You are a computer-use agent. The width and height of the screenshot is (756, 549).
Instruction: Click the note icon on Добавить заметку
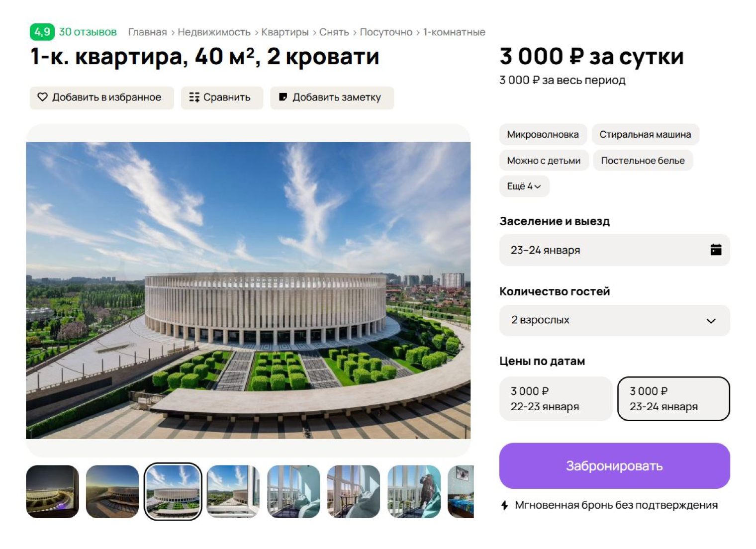(284, 97)
